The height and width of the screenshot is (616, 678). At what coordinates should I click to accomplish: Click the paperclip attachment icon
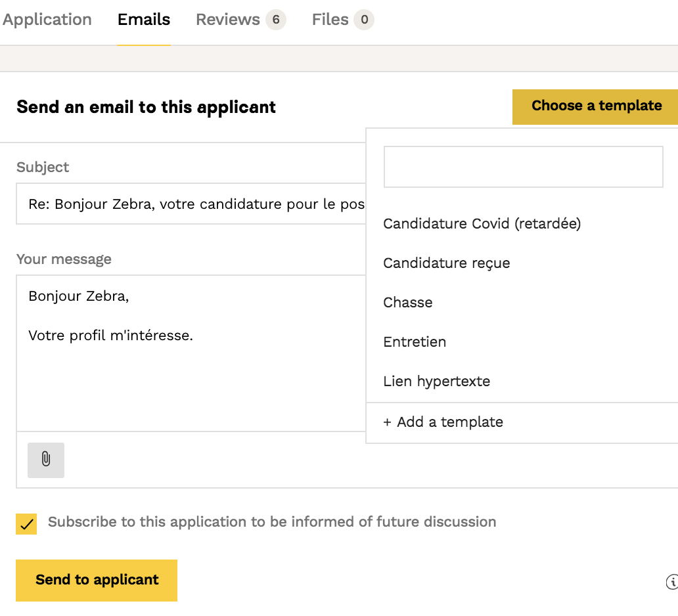coord(46,460)
